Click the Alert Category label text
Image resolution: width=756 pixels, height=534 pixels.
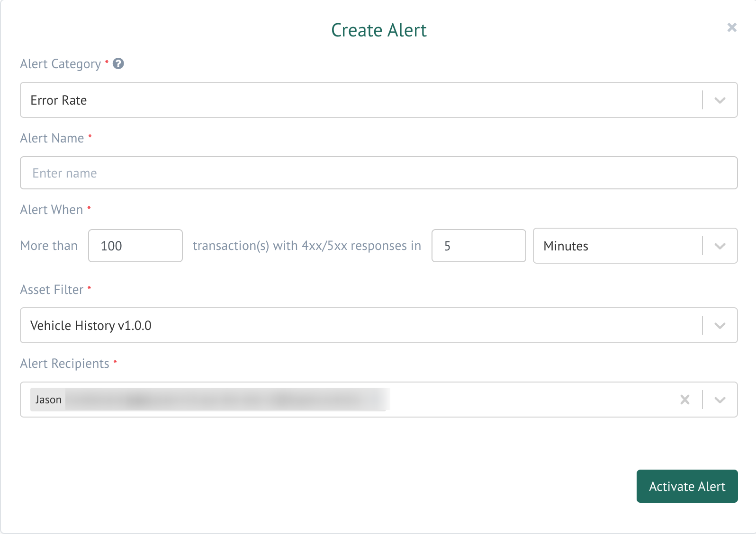(x=61, y=64)
